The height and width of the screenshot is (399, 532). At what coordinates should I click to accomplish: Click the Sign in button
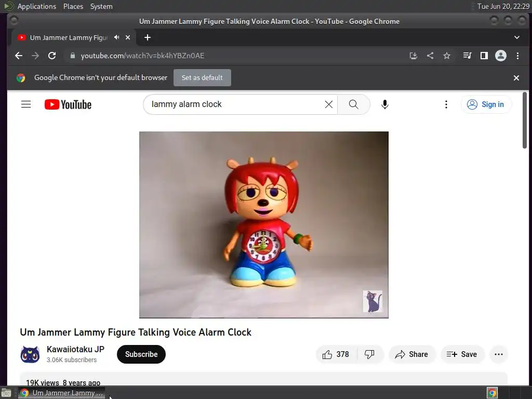click(x=486, y=104)
